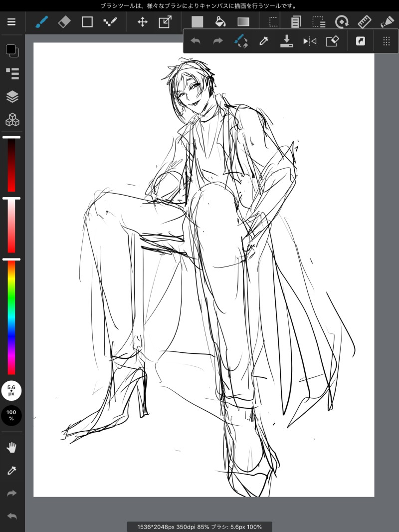
Task: Open the brush list panel icon
Action: tap(12, 74)
